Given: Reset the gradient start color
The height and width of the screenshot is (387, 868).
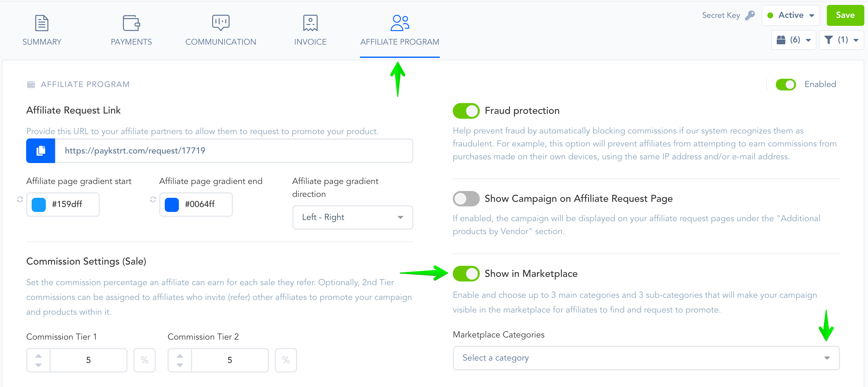Looking at the screenshot, I should tap(20, 200).
